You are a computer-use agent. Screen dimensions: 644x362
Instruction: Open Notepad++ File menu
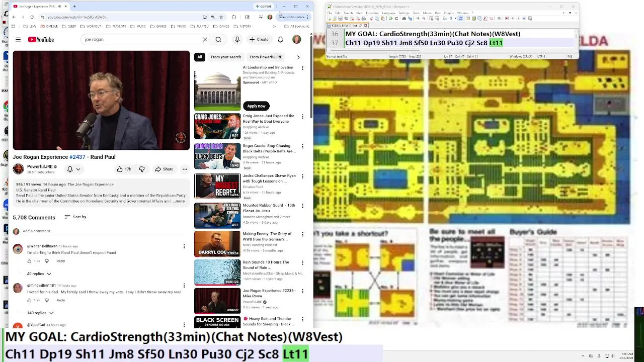[330, 13]
